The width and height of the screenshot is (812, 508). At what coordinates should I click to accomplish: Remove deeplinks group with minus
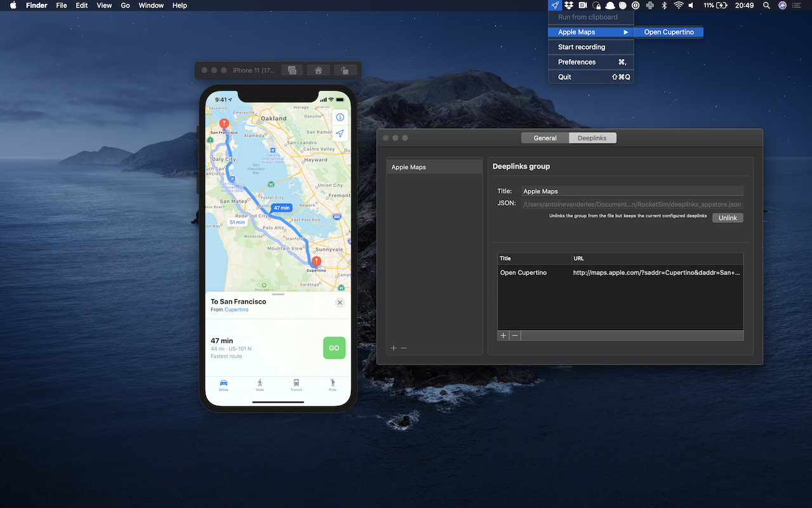click(403, 348)
